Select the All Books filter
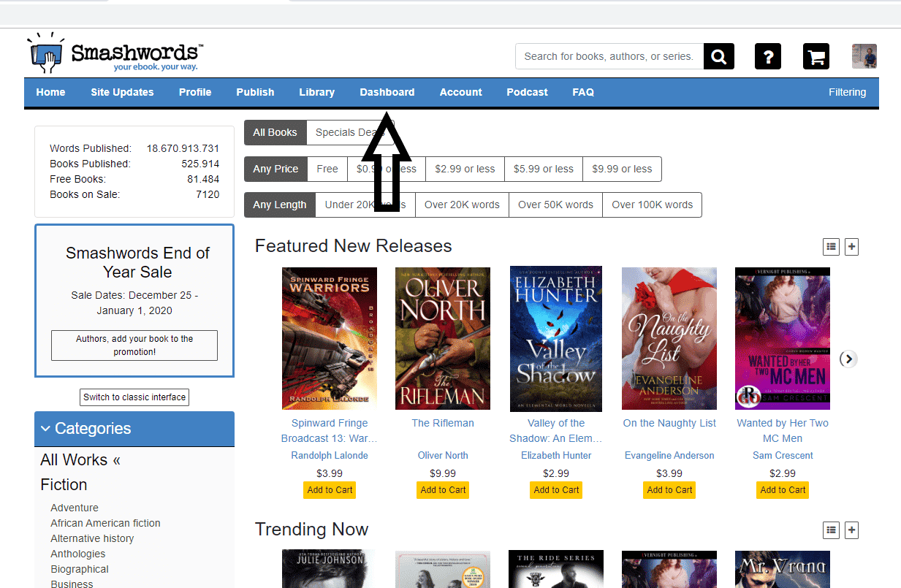 tap(275, 132)
